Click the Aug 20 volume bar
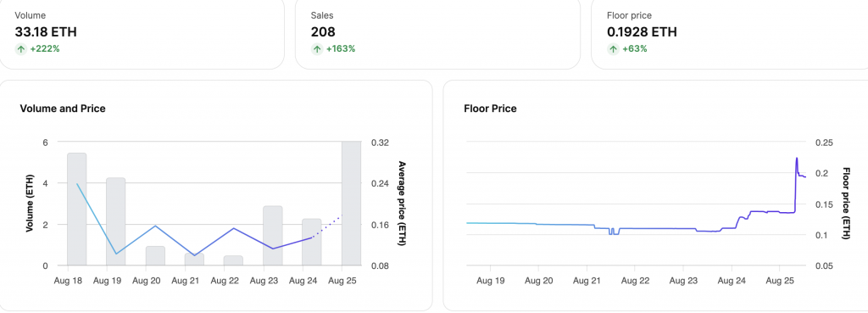This screenshot has height=313, width=868. (x=155, y=256)
